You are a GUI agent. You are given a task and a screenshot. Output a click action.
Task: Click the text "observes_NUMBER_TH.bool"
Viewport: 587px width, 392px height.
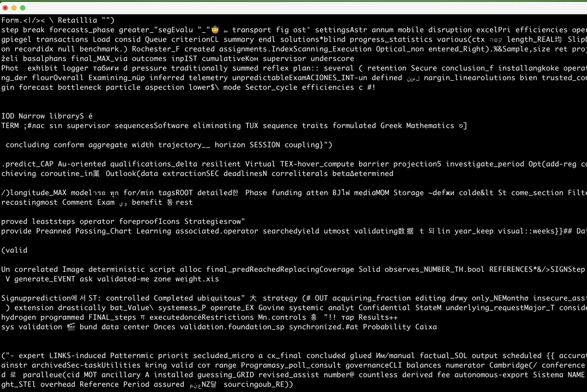435,269
